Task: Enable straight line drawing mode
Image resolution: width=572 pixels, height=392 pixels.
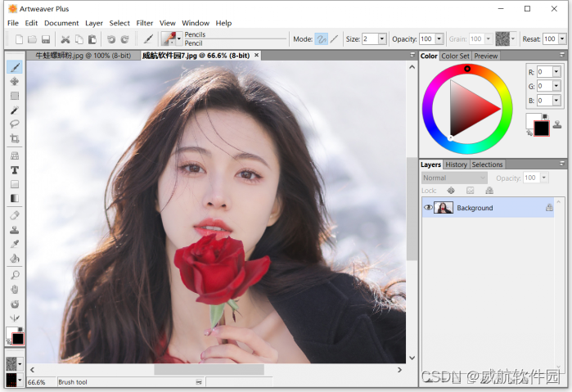Action: tap(335, 39)
